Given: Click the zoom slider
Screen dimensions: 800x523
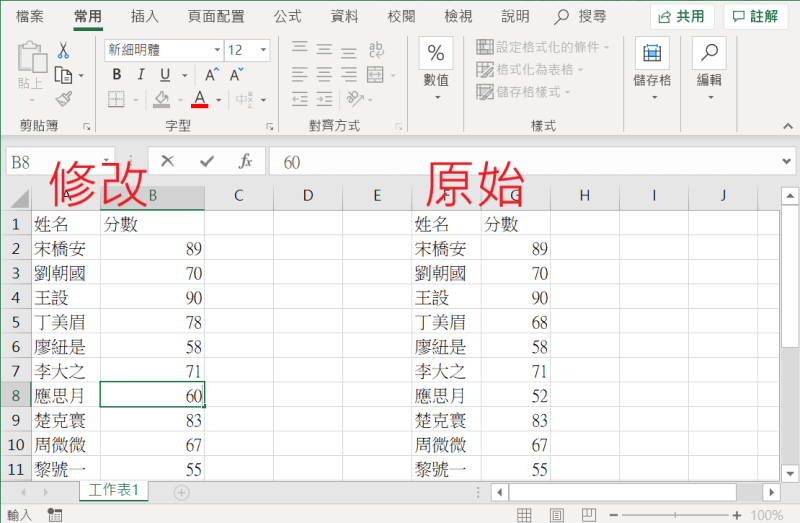Looking at the screenshot, I should point(675,515).
